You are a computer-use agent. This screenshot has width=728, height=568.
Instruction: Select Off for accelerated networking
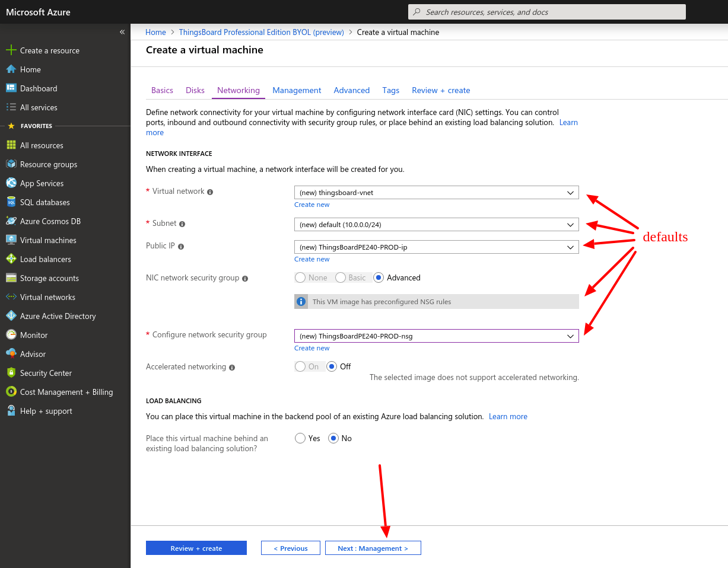click(332, 366)
